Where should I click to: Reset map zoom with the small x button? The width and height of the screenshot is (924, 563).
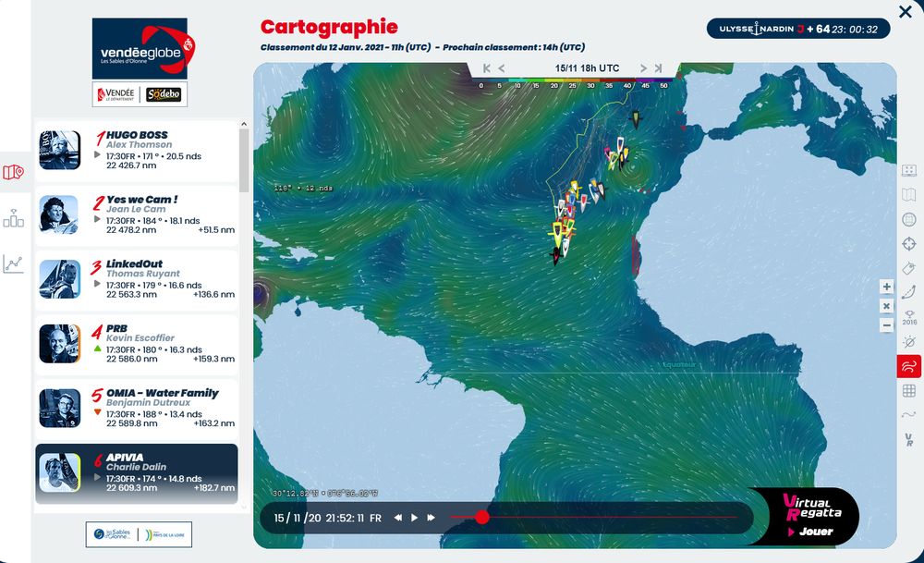click(x=886, y=306)
